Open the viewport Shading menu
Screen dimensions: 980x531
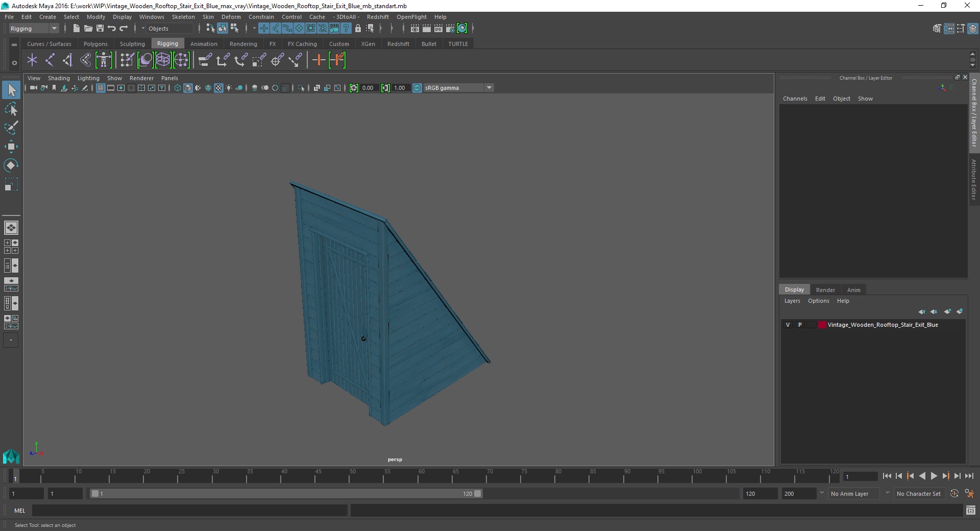click(x=59, y=78)
